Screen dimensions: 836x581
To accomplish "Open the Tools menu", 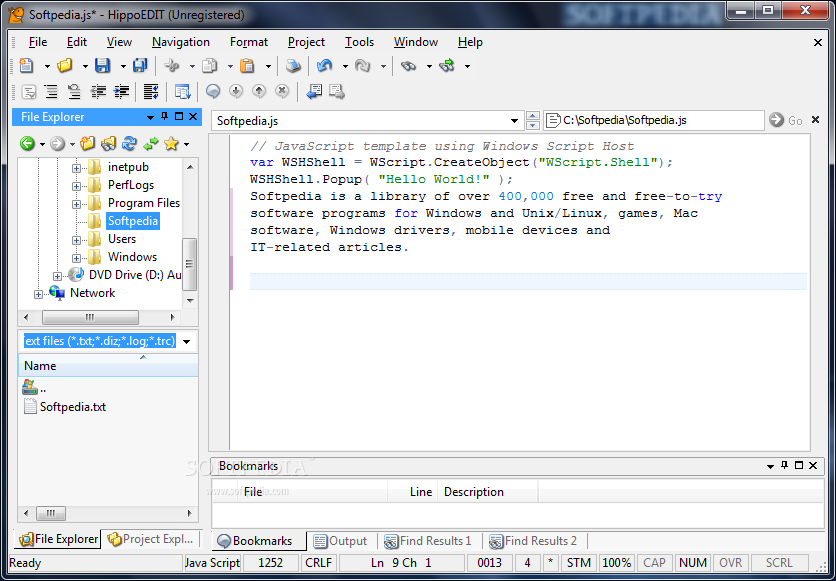I will click(x=359, y=42).
